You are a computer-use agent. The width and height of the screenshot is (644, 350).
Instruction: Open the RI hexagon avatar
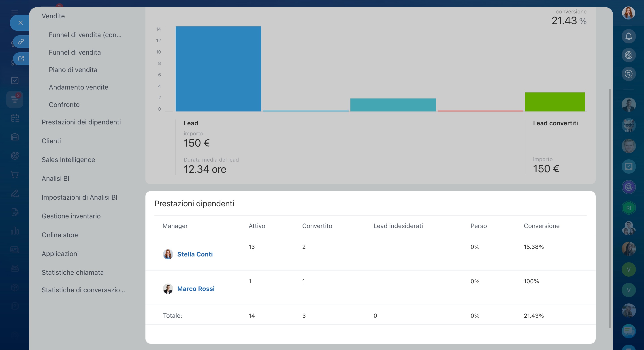coord(629,208)
